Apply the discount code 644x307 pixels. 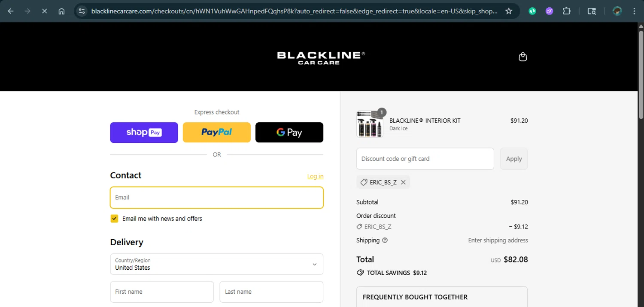click(x=514, y=159)
